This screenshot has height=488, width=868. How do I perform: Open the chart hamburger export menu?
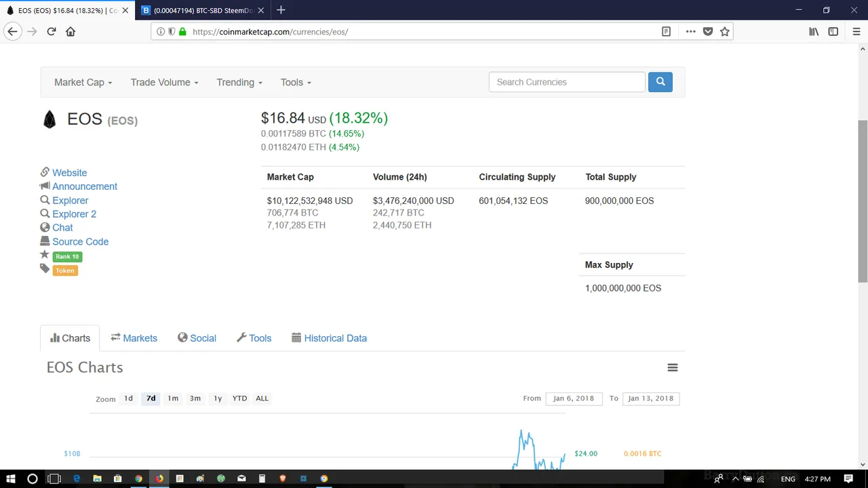click(x=673, y=367)
